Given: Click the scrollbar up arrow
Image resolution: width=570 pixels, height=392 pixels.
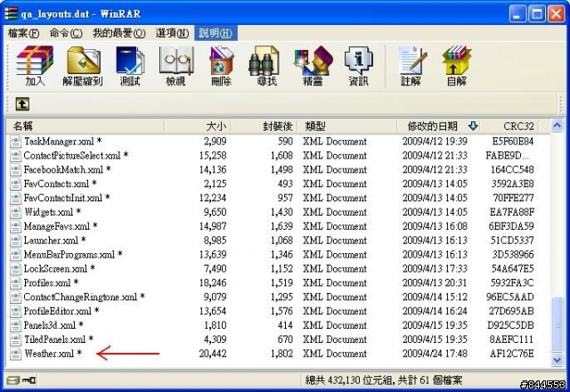Looking at the screenshot, I should click(x=557, y=126).
